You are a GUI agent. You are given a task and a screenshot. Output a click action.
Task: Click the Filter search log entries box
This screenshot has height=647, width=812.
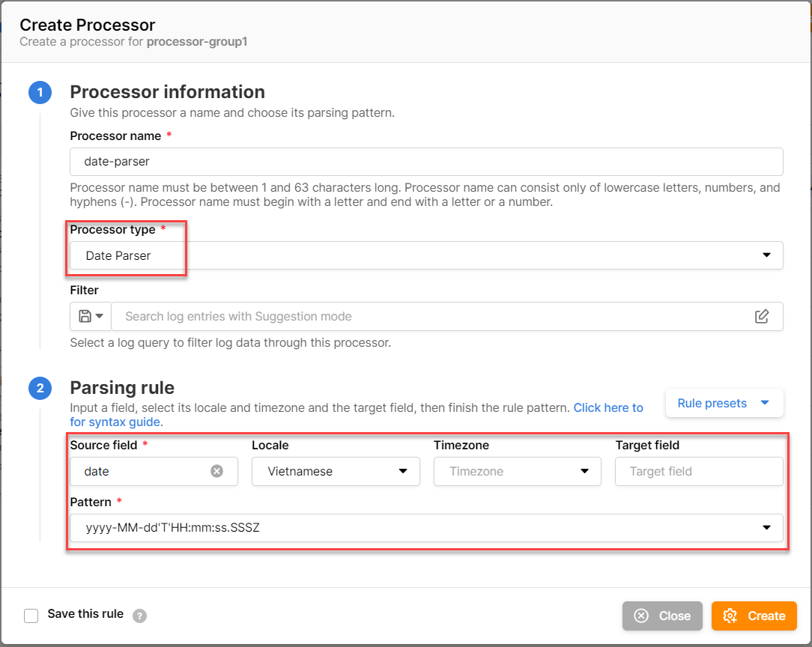click(x=434, y=317)
